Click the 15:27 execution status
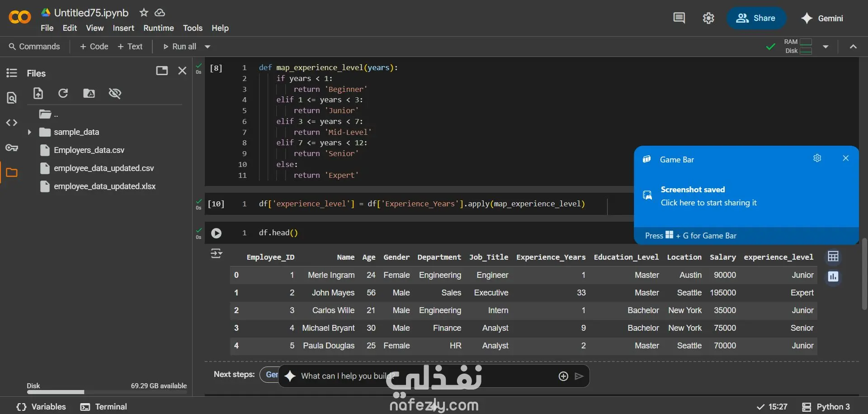This screenshot has width=868, height=414. tap(772, 407)
